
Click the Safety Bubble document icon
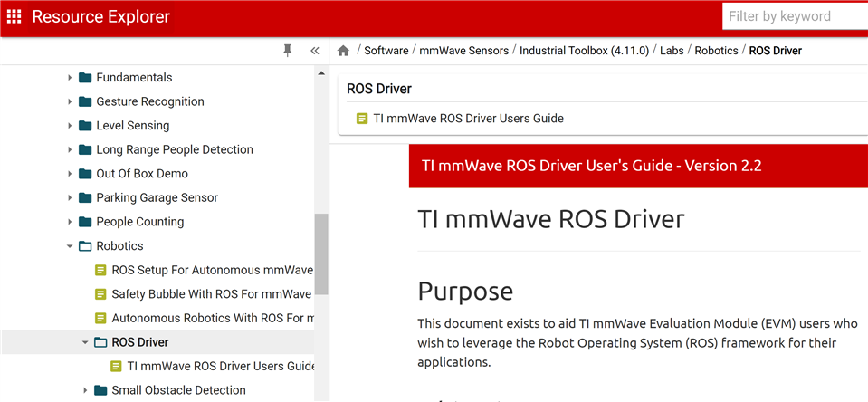(x=100, y=294)
